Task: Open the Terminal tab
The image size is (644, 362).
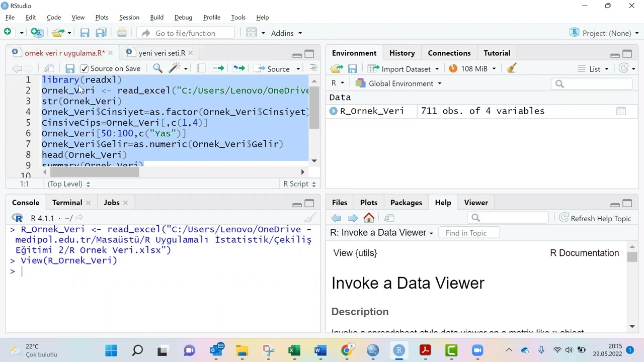Action: pos(67,203)
